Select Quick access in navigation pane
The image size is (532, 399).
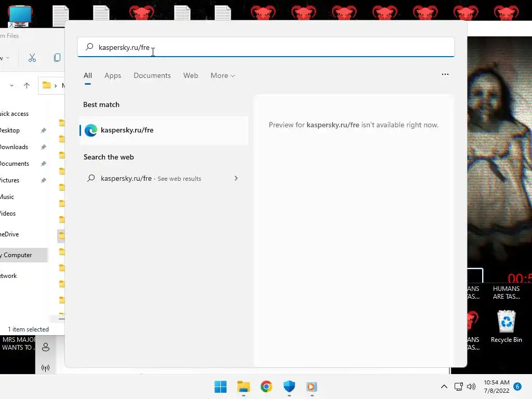point(14,114)
